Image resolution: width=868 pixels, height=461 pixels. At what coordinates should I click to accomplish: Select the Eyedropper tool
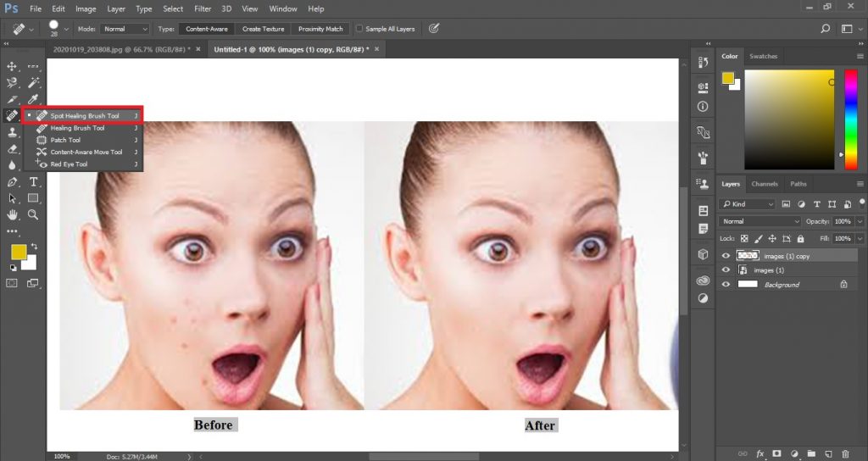[33, 100]
